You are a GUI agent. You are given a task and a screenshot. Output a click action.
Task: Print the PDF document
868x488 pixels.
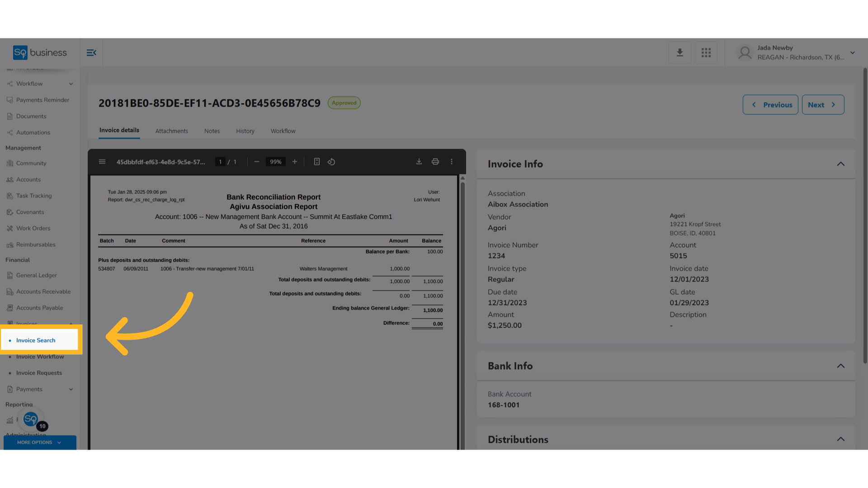tap(435, 162)
